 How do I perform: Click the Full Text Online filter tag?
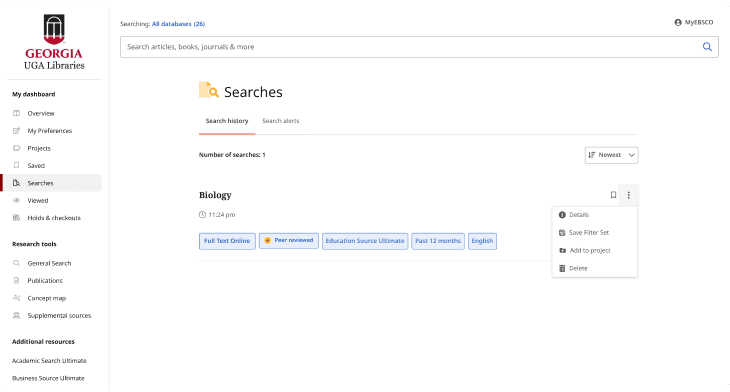tap(227, 241)
